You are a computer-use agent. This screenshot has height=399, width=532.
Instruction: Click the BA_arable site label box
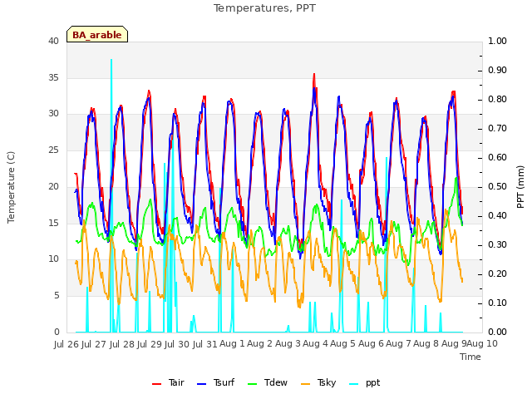[97, 34]
